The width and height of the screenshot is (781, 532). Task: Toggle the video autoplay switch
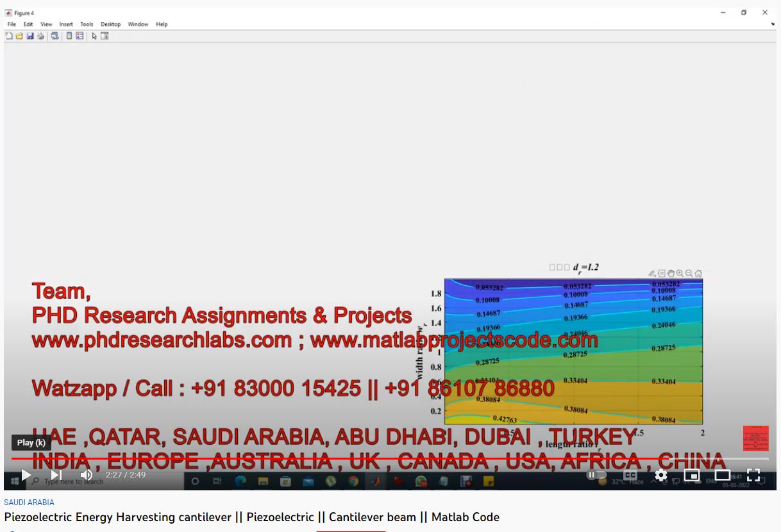point(596,475)
